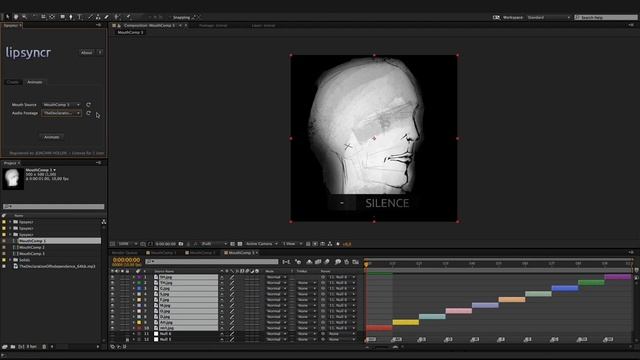Click refresh icon beside Audio Footage
The image size is (640, 360).
click(89, 113)
